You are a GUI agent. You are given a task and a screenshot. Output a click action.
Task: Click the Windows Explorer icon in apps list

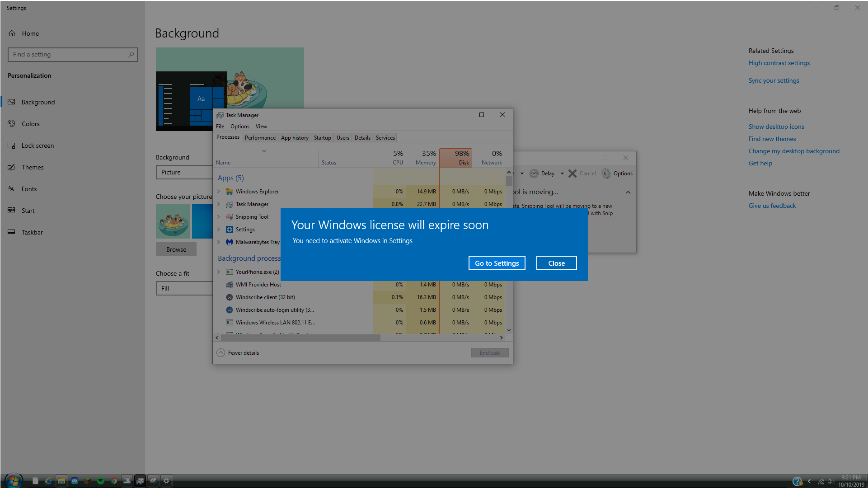click(x=230, y=191)
